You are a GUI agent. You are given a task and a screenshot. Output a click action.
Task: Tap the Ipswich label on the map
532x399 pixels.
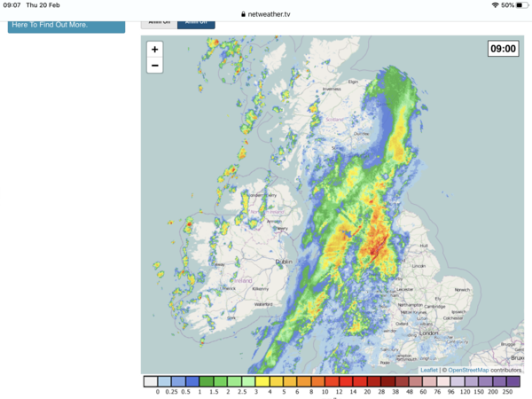click(458, 312)
